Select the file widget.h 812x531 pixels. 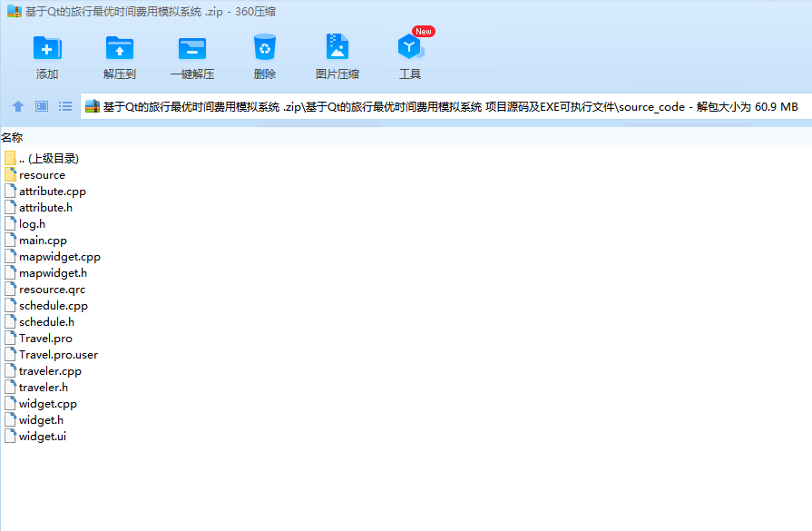coord(34,419)
